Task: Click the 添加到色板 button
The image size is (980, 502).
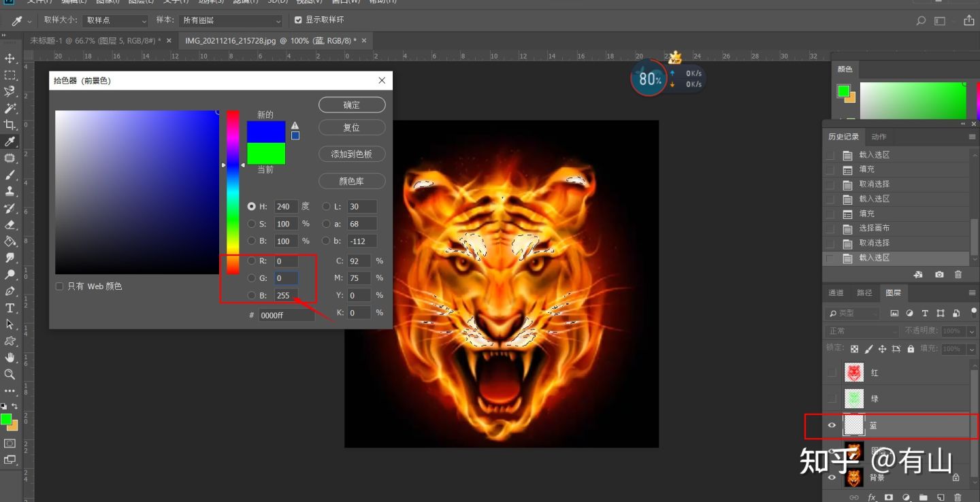Action: tap(351, 154)
